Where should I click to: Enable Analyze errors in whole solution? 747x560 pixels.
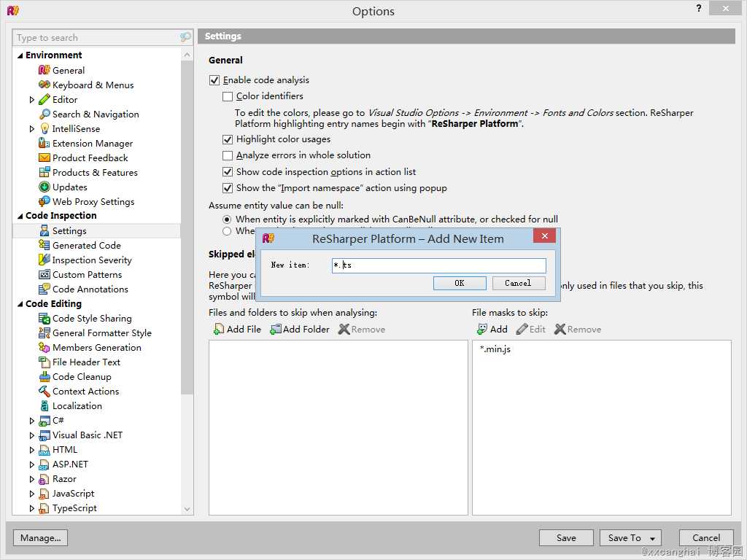[228, 155]
